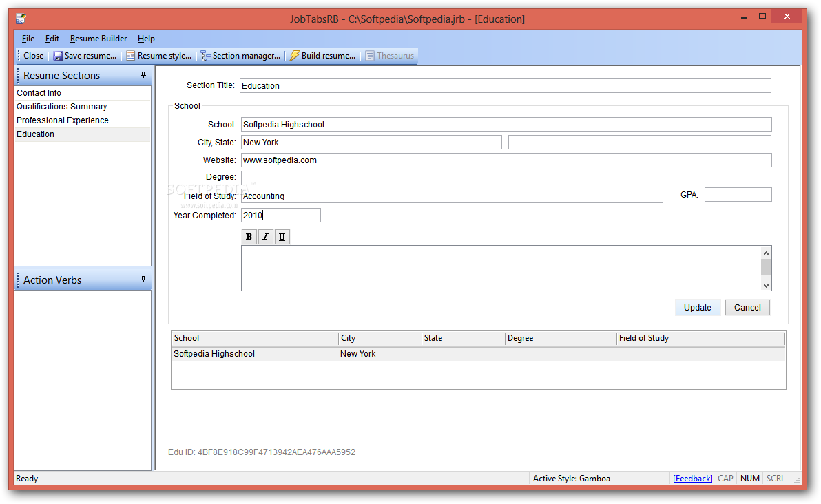Click Cancel button

pyautogui.click(x=747, y=308)
